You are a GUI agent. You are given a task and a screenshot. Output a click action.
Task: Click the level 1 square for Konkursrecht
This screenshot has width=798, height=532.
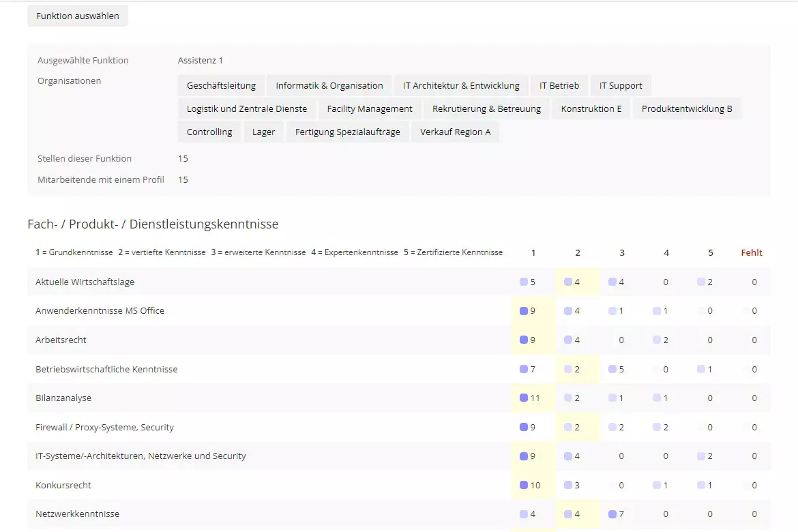[x=524, y=485]
